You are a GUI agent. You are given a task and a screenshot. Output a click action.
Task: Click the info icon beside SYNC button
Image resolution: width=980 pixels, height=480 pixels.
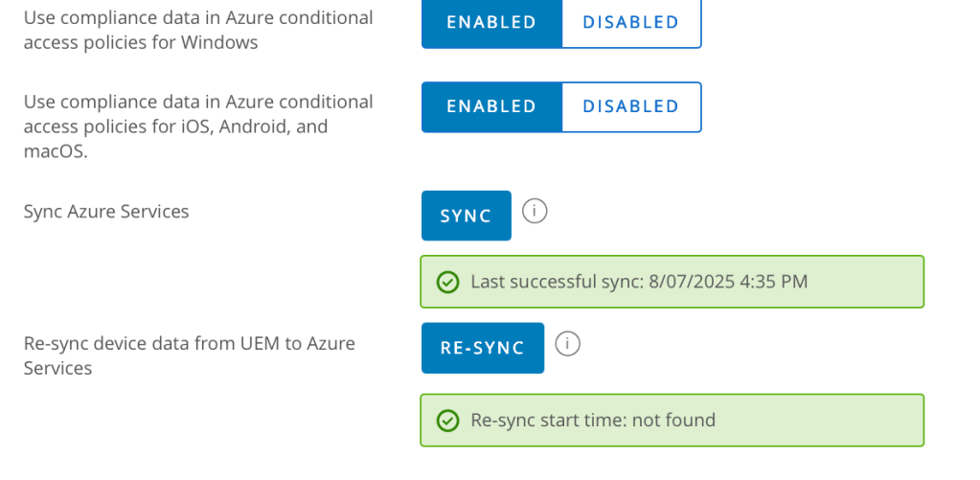click(535, 210)
